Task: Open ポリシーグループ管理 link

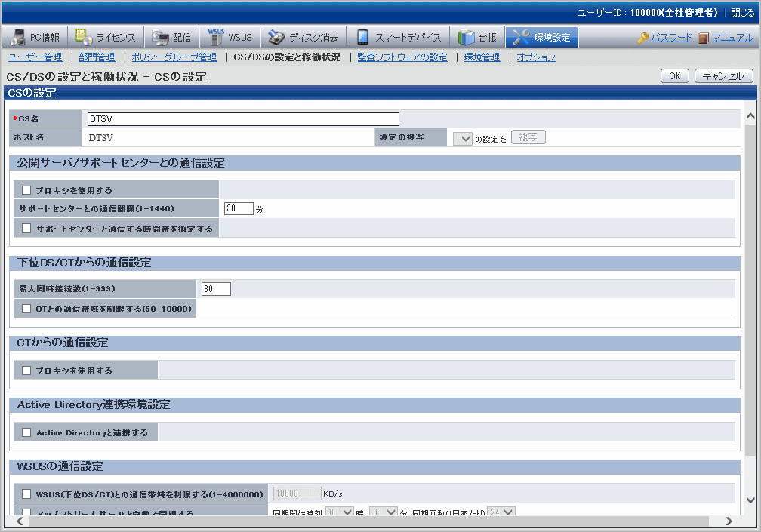Action: point(174,57)
